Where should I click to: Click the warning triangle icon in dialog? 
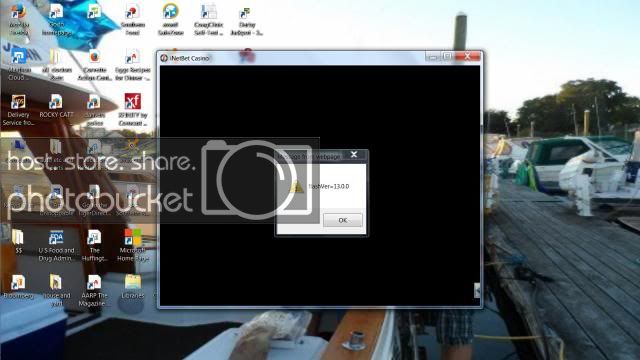pos(297,187)
